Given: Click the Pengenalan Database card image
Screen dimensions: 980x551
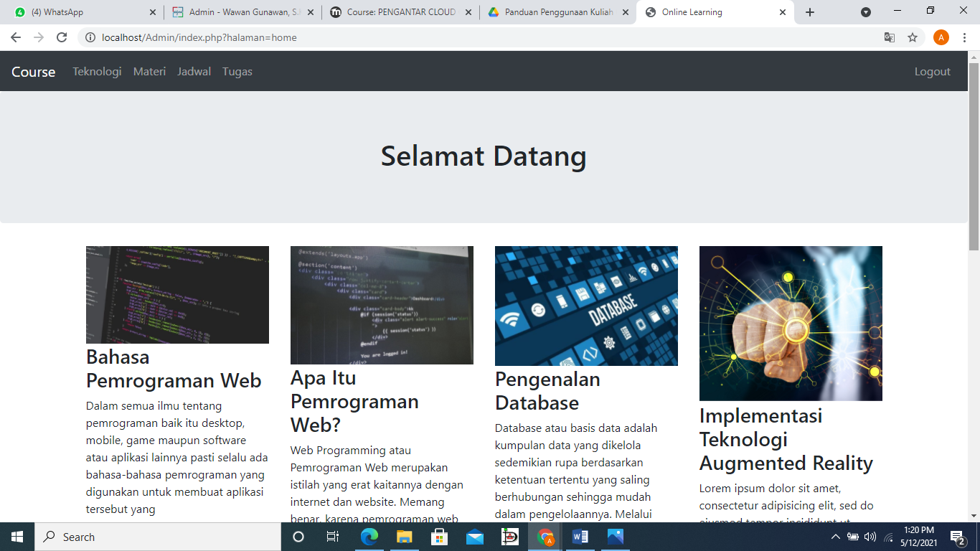Looking at the screenshot, I should 586,306.
